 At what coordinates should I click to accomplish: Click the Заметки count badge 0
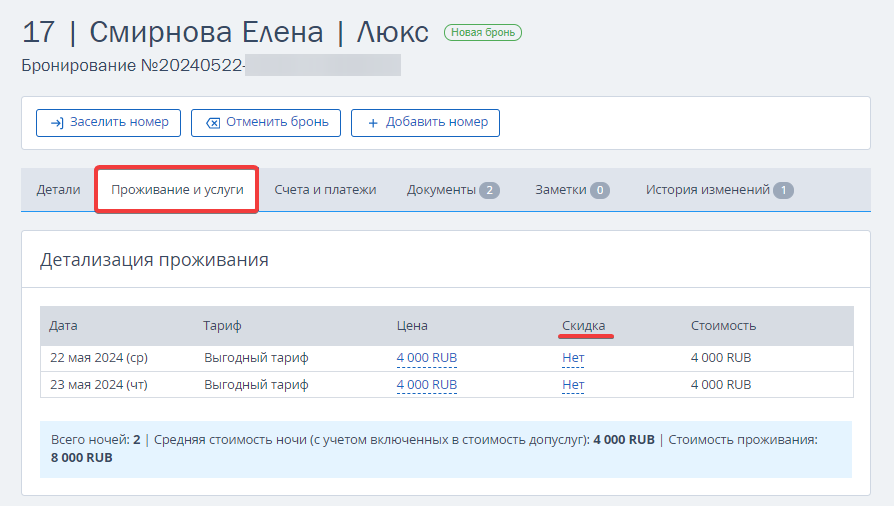pyautogui.click(x=600, y=191)
